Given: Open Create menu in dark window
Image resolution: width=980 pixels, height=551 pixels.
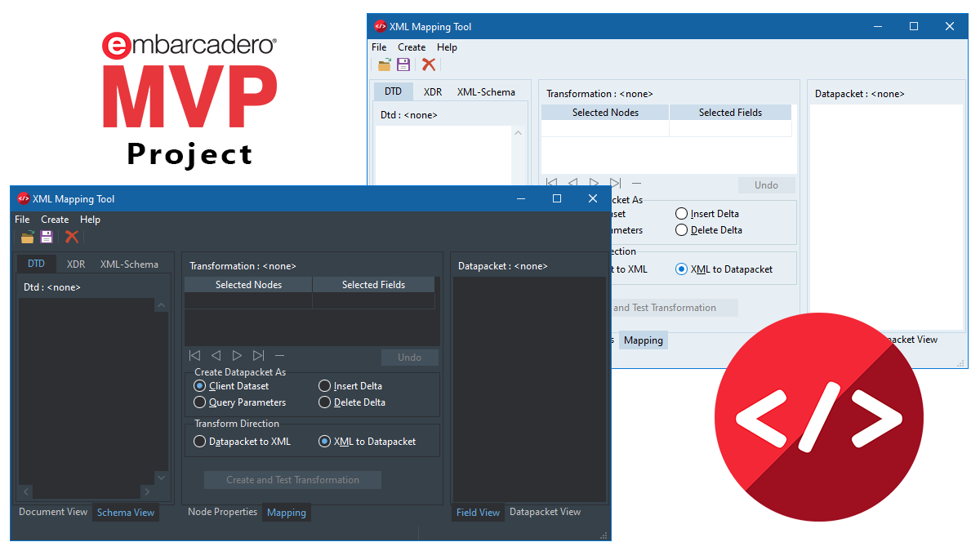Looking at the screenshot, I should [55, 220].
